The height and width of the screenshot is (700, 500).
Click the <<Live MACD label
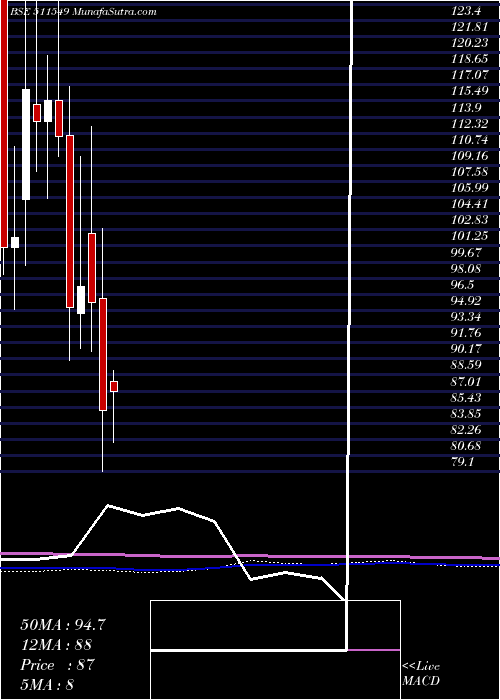421,674
